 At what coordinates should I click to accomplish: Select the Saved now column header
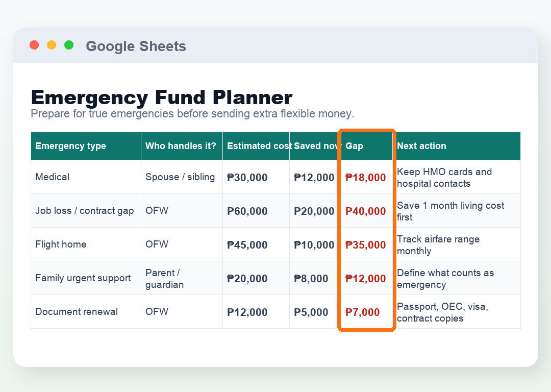[315, 146]
